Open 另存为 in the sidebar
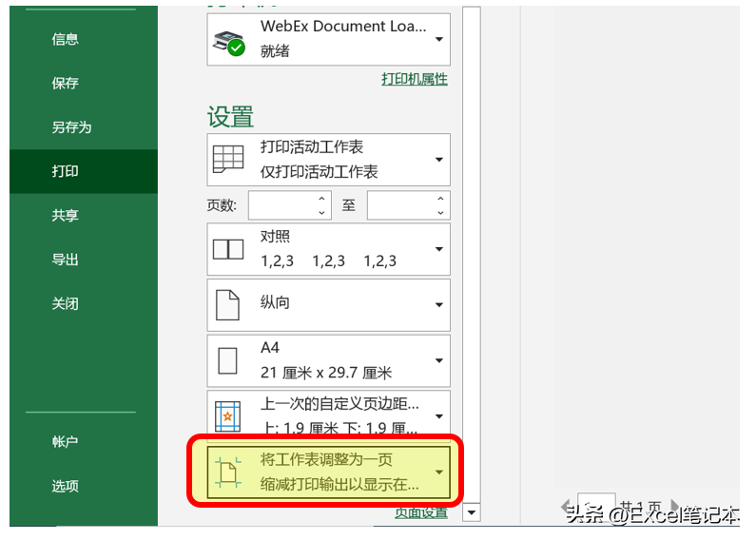This screenshot has height=540, width=756. point(71,127)
